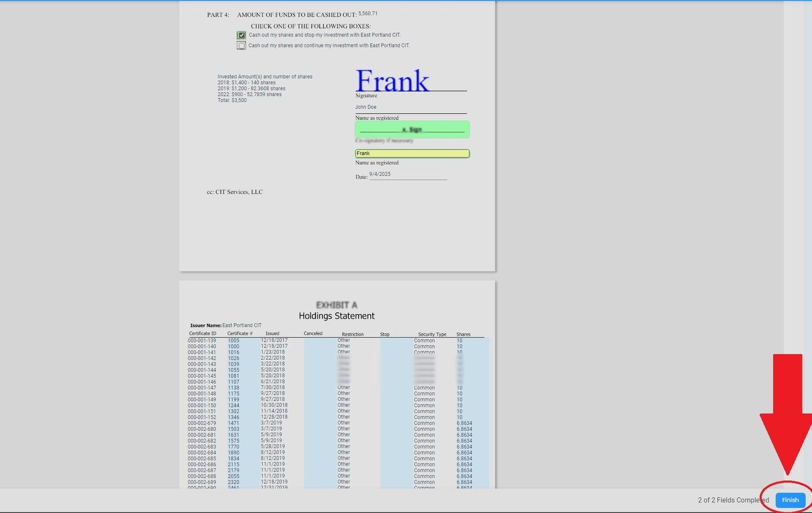812x513 pixels.
Task: Click the blue 'Frank' signature
Action: tap(392, 81)
